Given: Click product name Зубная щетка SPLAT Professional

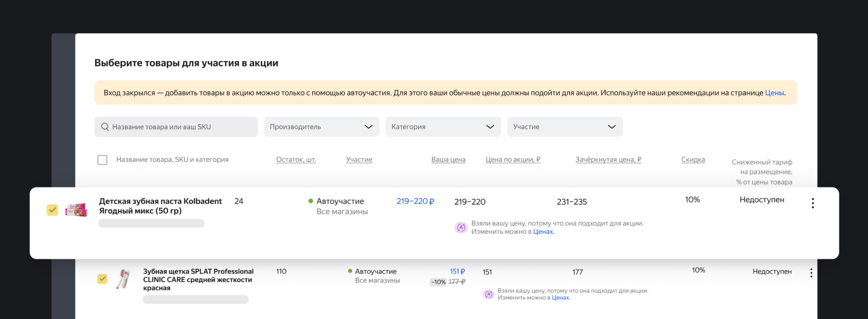Looking at the screenshot, I should pos(198,280).
